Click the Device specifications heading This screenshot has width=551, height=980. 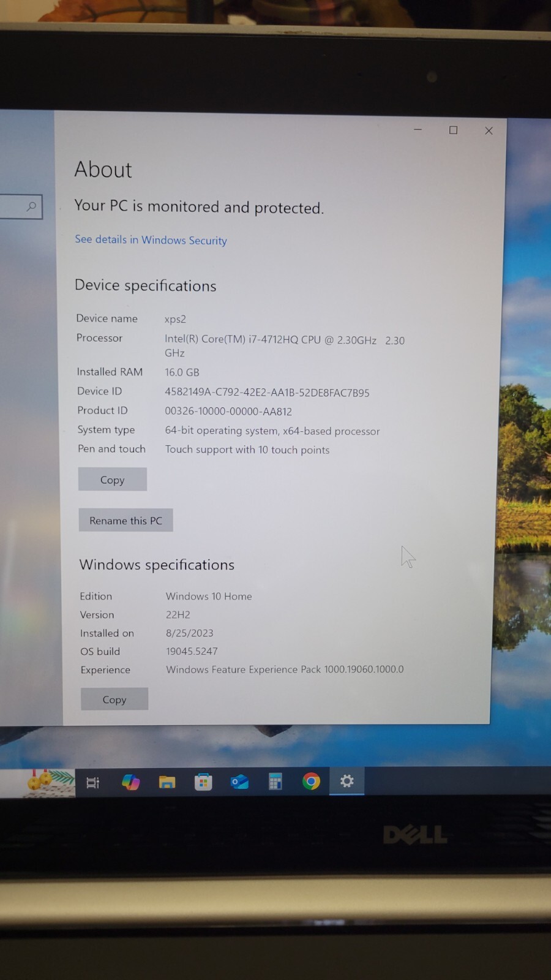coord(145,285)
